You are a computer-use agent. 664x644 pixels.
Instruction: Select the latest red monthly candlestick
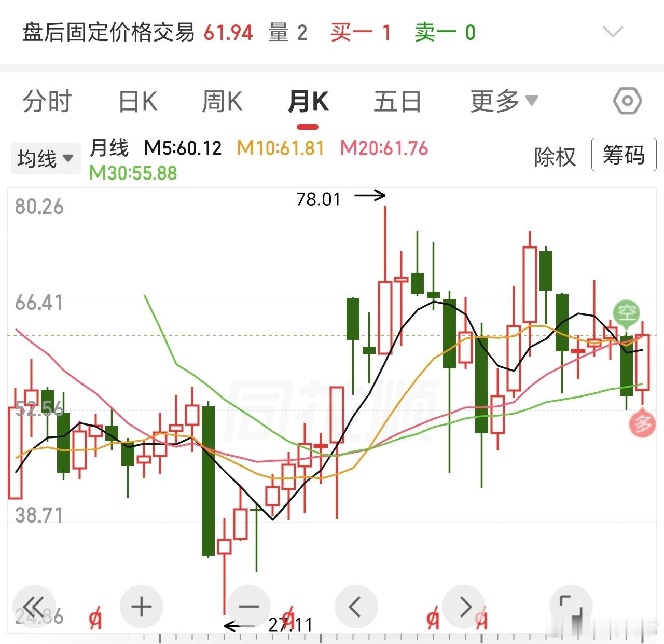pos(643,362)
